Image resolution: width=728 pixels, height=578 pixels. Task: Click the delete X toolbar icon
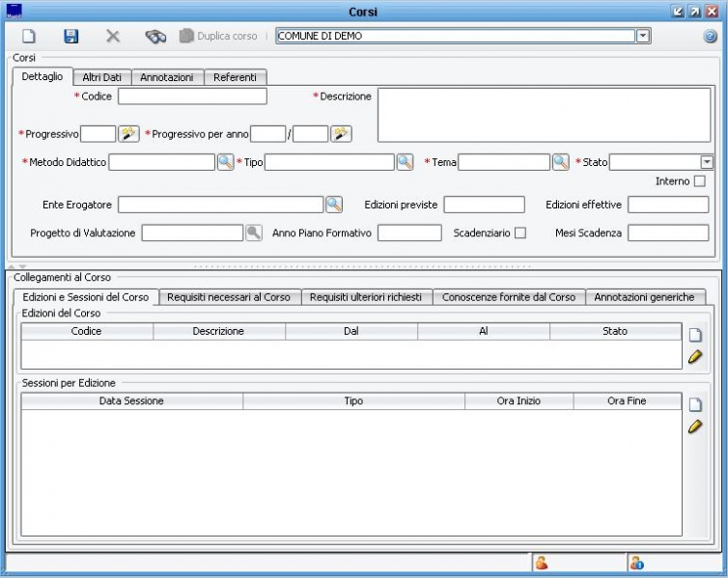tap(113, 37)
